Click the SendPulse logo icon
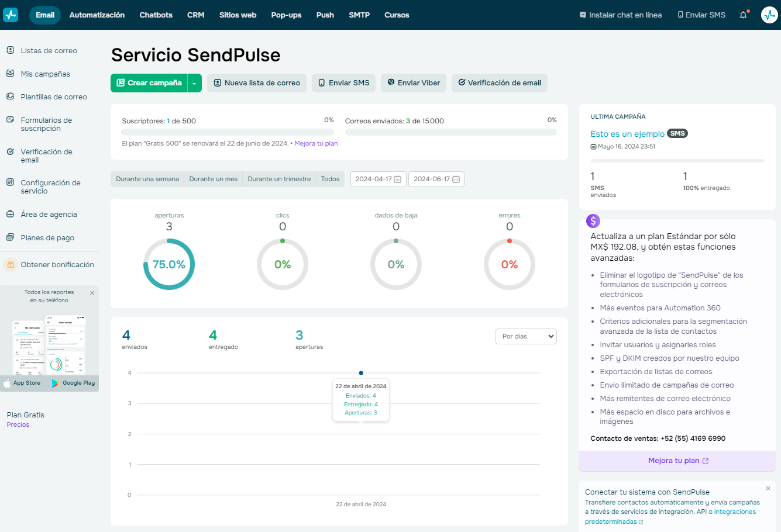The image size is (781, 532). click(11, 15)
